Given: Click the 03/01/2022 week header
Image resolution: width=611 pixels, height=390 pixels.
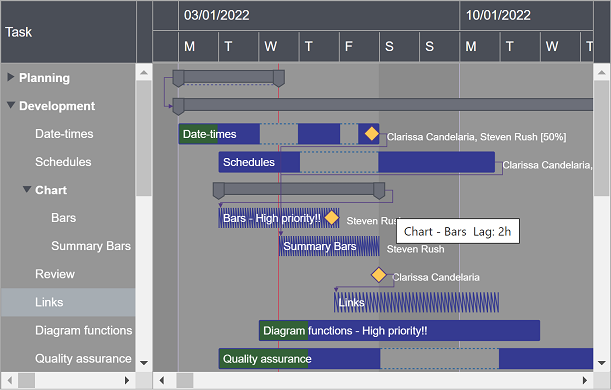Looking at the screenshot, I should tap(319, 15).
